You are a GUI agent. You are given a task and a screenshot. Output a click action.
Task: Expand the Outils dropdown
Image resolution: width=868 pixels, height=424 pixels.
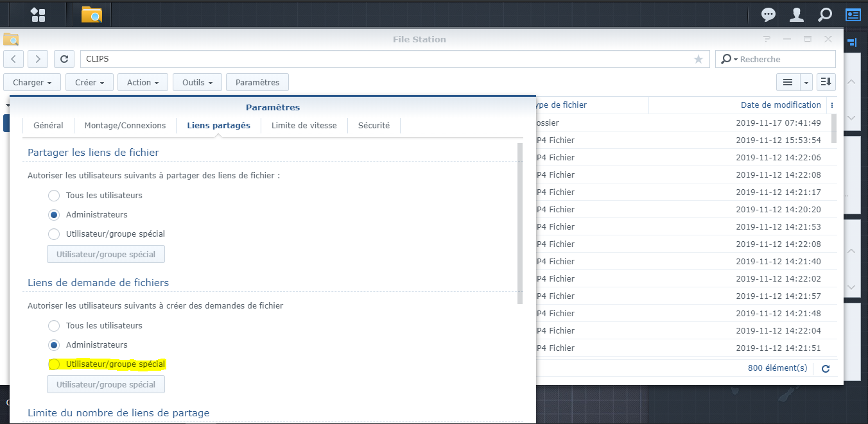point(197,82)
